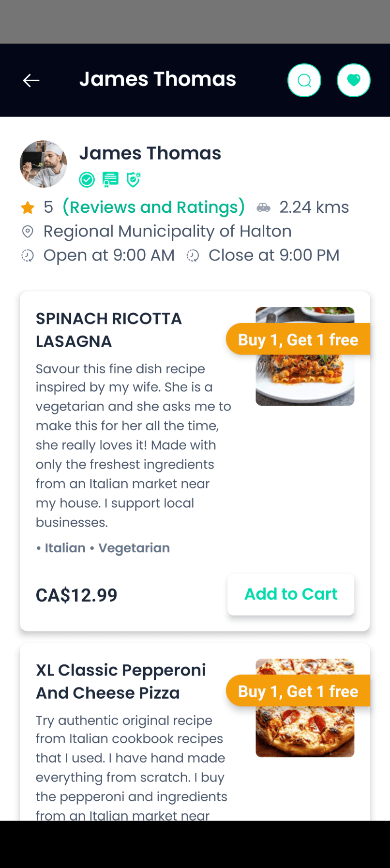This screenshot has width=390, height=868.
Task: Click the car distance icon
Action: point(264,207)
